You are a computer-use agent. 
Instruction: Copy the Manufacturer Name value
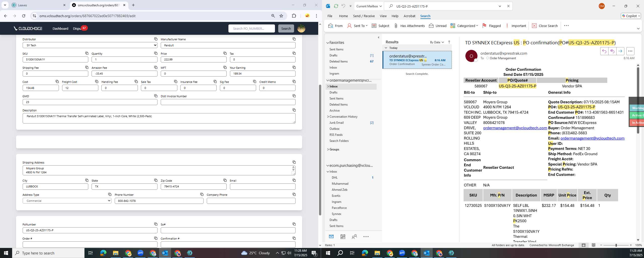pos(294,39)
